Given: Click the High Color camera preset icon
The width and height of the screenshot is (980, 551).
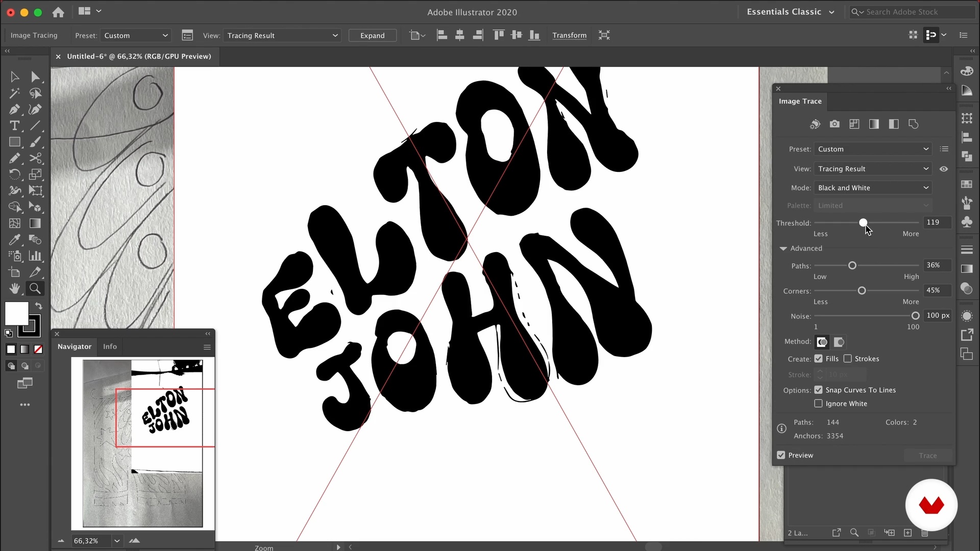Looking at the screenshot, I should click(x=835, y=124).
